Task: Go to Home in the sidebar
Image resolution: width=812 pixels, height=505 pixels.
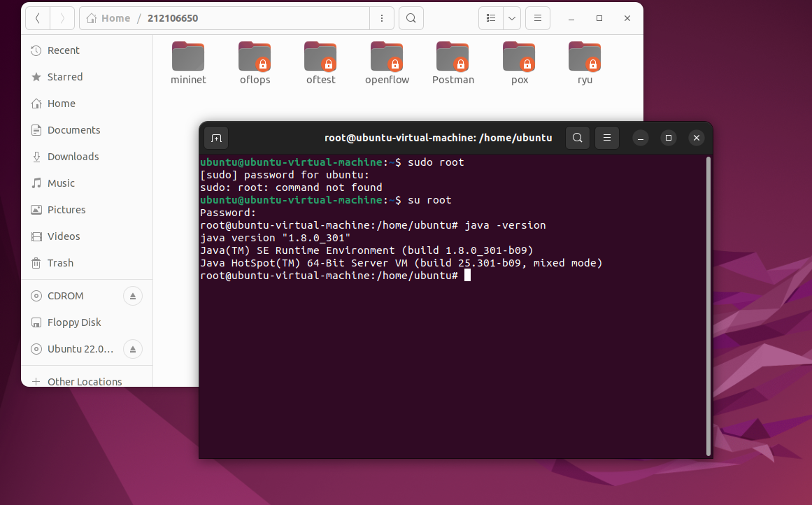Action: pyautogui.click(x=87, y=104)
